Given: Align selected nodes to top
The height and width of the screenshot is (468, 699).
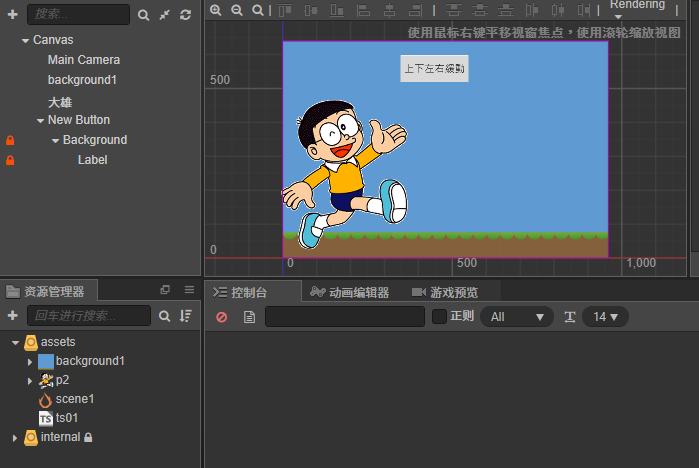Looking at the screenshot, I should click(x=285, y=10).
